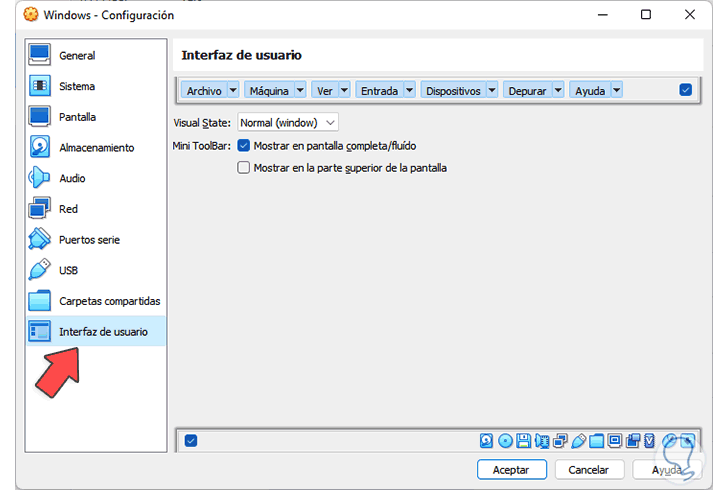Toggle the Dispositivos menu item
This screenshot has width=728, height=490.
pos(453,90)
